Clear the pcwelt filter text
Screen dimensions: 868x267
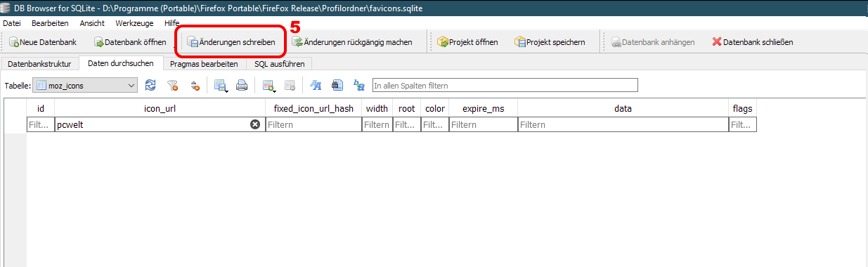[x=255, y=124]
